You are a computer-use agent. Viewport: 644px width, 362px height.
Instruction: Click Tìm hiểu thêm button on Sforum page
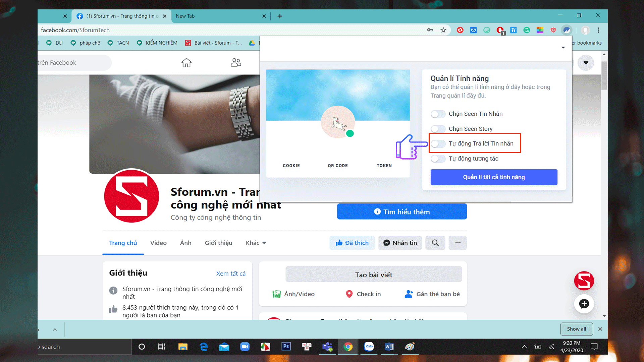point(401,212)
